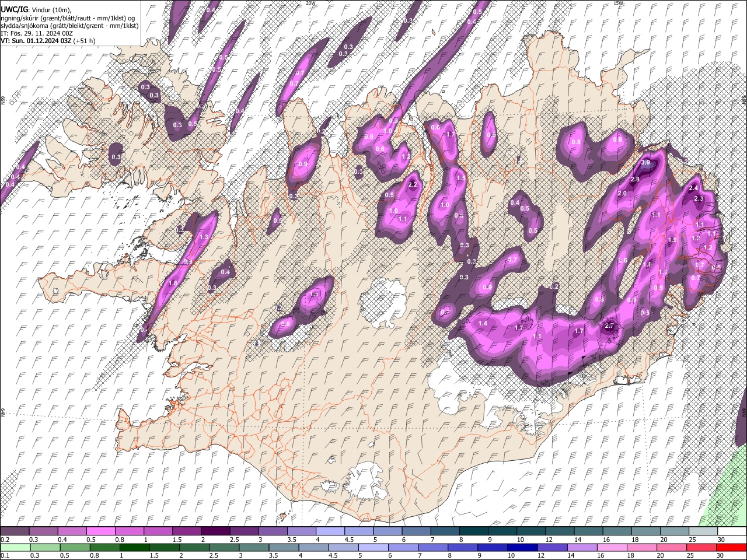Image resolution: width=747 pixels, height=560 pixels.
Task: Pick the bright red swatch in the lower legend row
Action: point(731,547)
